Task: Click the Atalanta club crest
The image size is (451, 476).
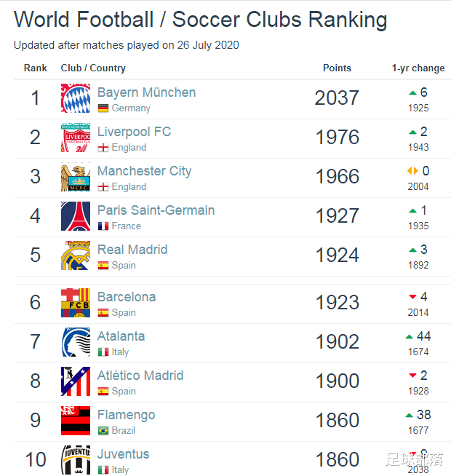Action: pos(76,342)
